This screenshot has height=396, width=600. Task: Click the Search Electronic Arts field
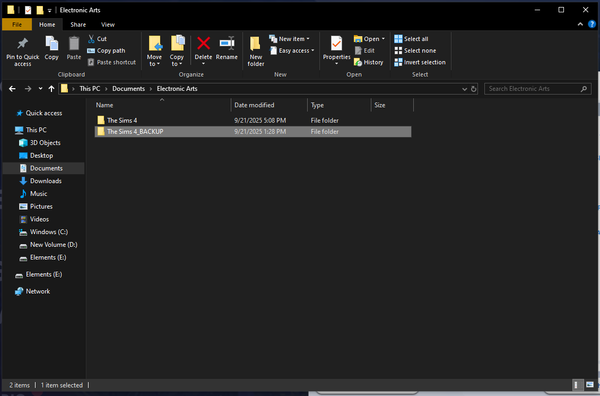click(x=538, y=89)
